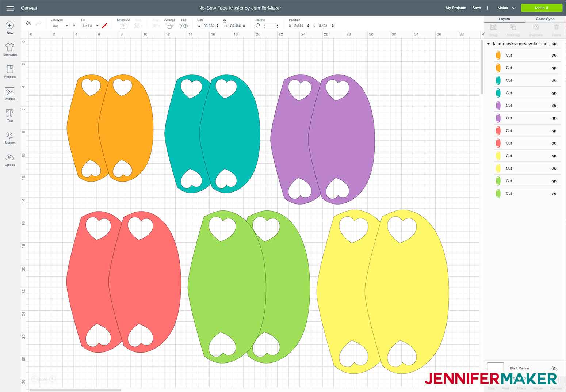Click the Delete trash icon
Image resolution: width=566 pixels, height=392 pixels.
pyautogui.click(x=556, y=27)
